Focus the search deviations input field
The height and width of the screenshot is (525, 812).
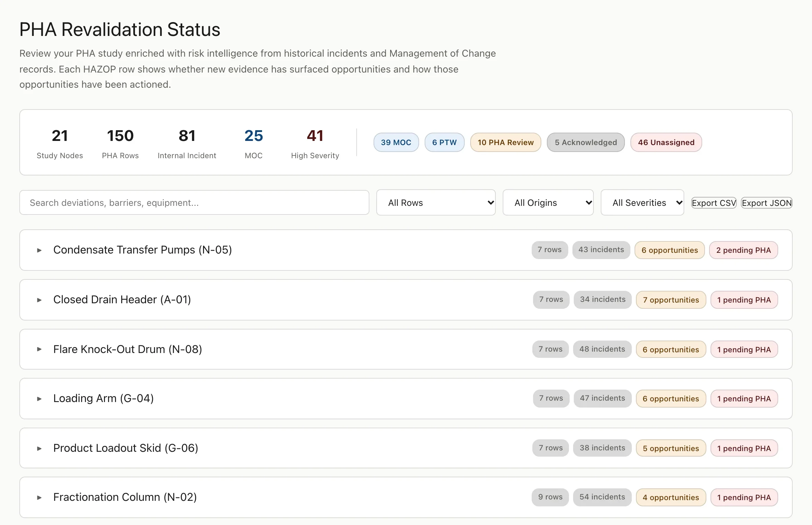[194, 202]
